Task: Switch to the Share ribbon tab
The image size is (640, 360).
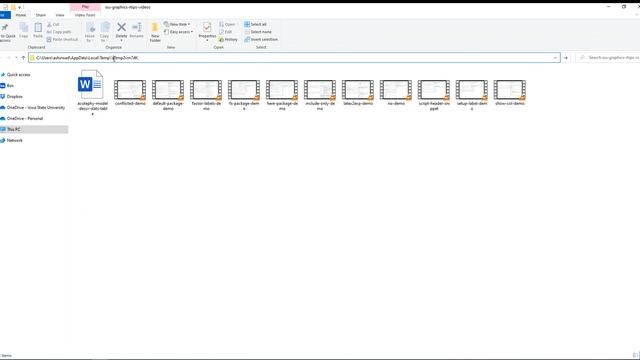Action: click(40, 15)
